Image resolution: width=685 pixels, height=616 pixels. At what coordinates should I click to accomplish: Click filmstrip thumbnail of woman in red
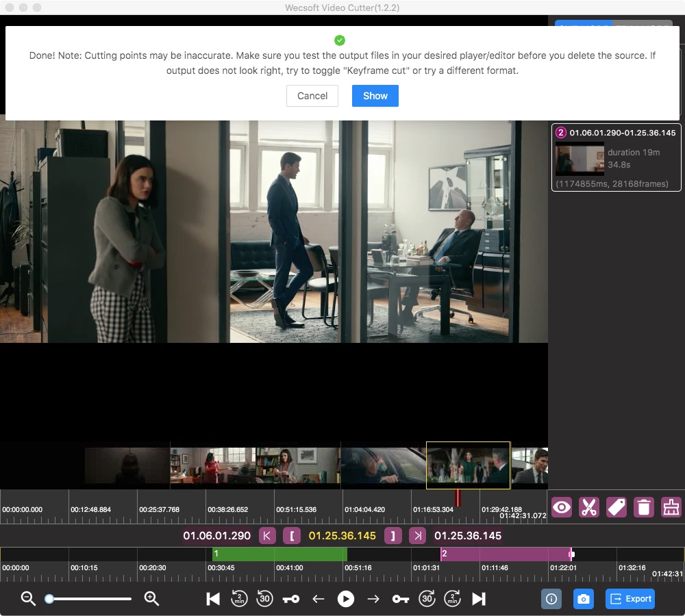point(213,465)
